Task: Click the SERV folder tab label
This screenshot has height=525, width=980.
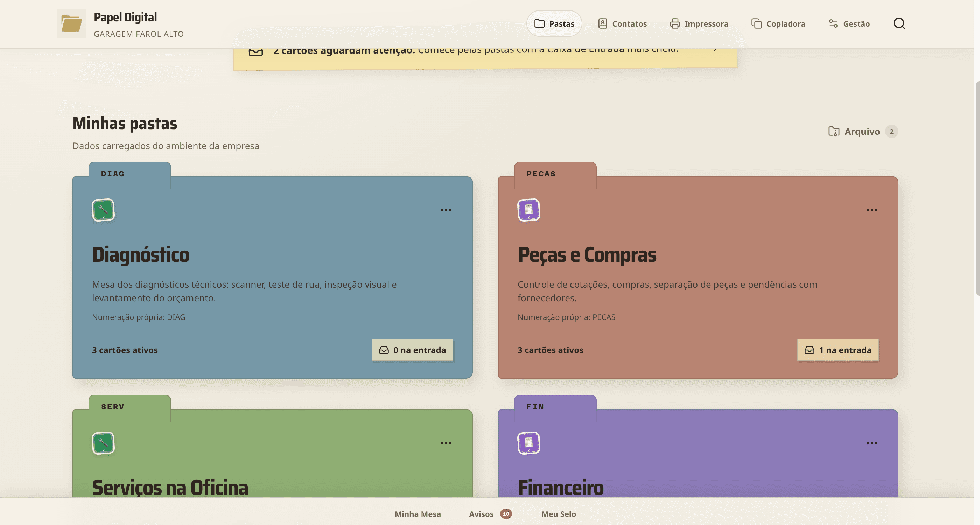Action: (x=113, y=407)
